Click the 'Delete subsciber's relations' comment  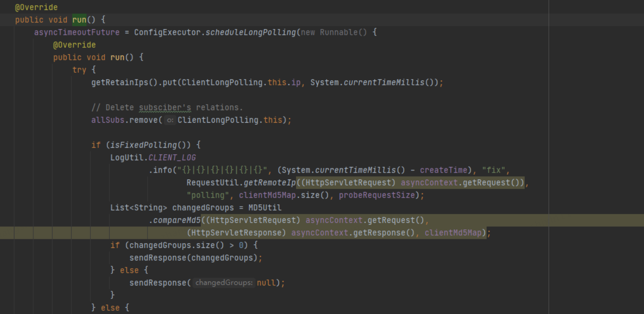[x=167, y=107]
